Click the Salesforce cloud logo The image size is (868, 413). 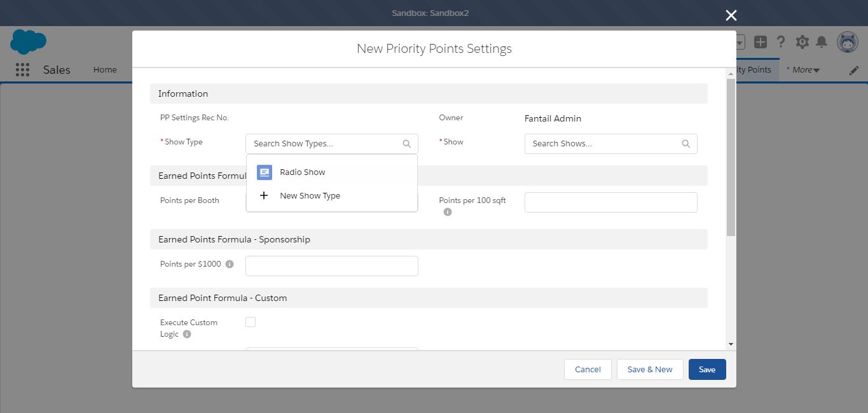[28, 42]
